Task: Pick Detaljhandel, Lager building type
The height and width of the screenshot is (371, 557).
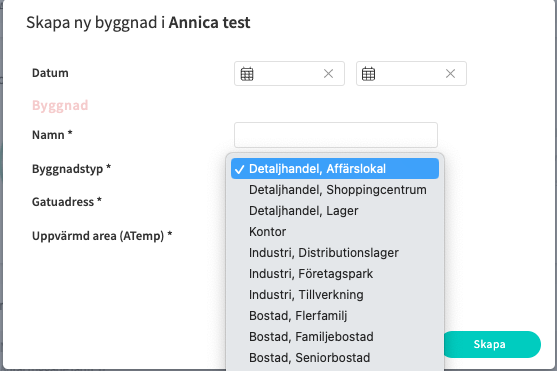Action: pos(335,210)
